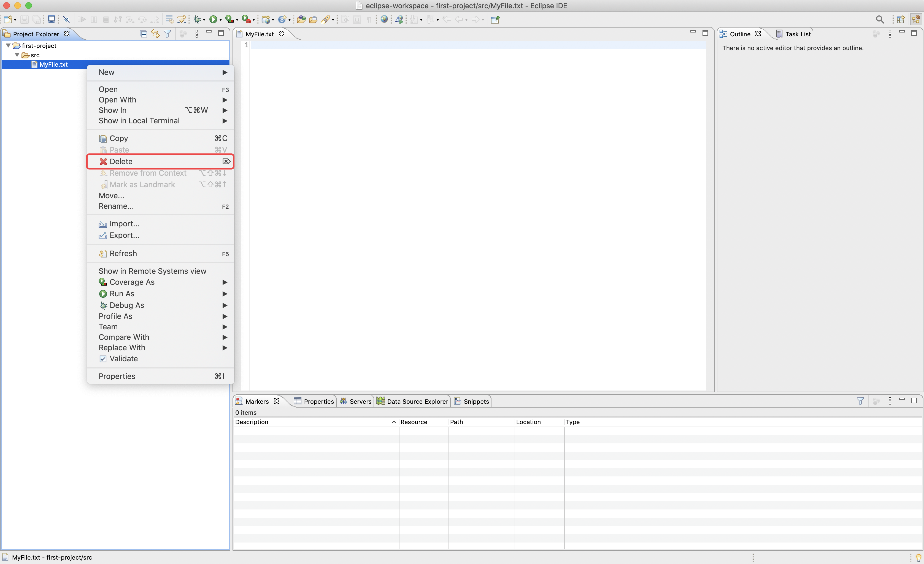Click the Coverage launch icon
This screenshot has width=924, height=564.
coord(229,19)
